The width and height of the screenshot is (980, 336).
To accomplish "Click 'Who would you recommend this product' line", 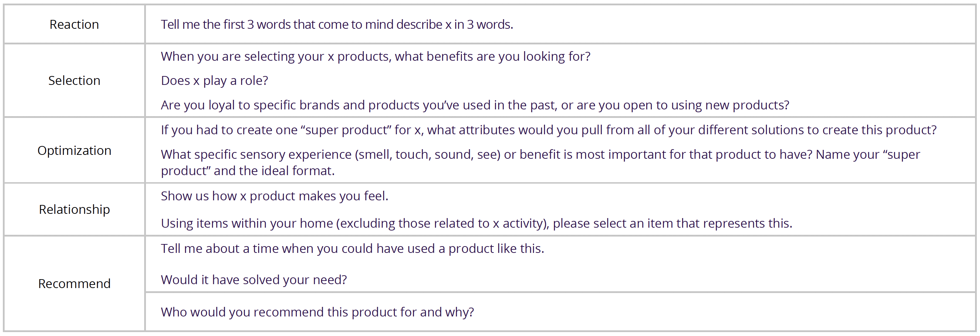I will (x=317, y=312).
